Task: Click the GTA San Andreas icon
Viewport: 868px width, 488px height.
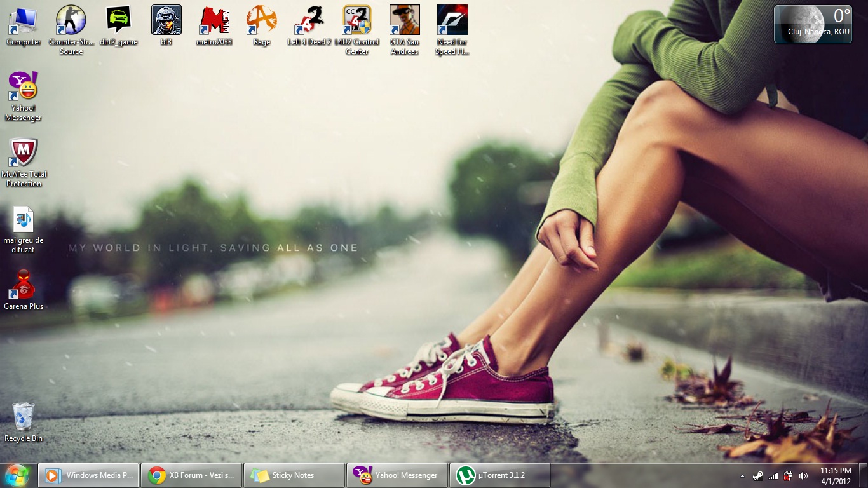Action: coord(405,21)
